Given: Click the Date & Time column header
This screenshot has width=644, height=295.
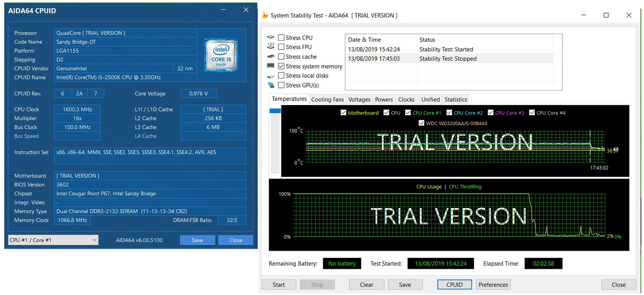Looking at the screenshot, I should [x=381, y=40].
